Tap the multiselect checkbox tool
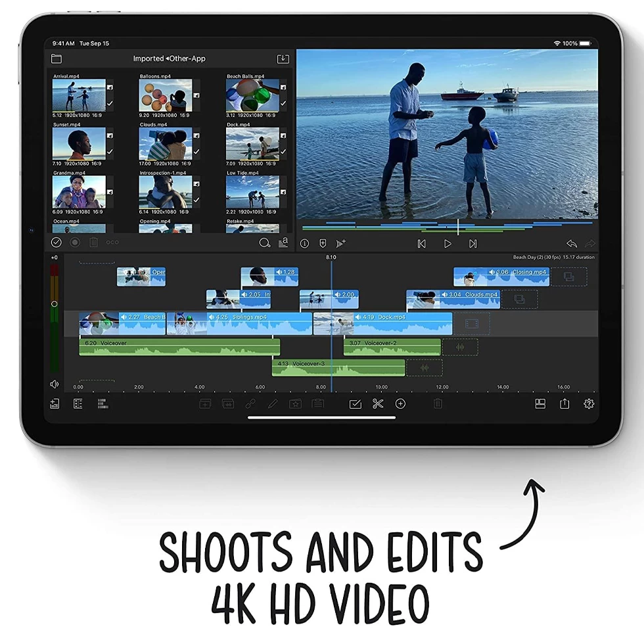Viewport: 644px width, 644px height. [x=356, y=404]
